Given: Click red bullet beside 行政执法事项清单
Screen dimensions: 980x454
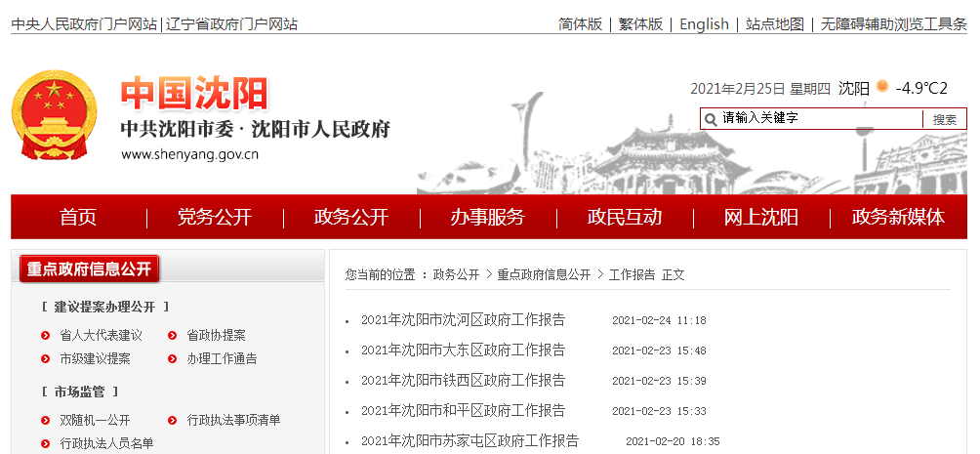Looking at the screenshot, I should [x=173, y=420].
